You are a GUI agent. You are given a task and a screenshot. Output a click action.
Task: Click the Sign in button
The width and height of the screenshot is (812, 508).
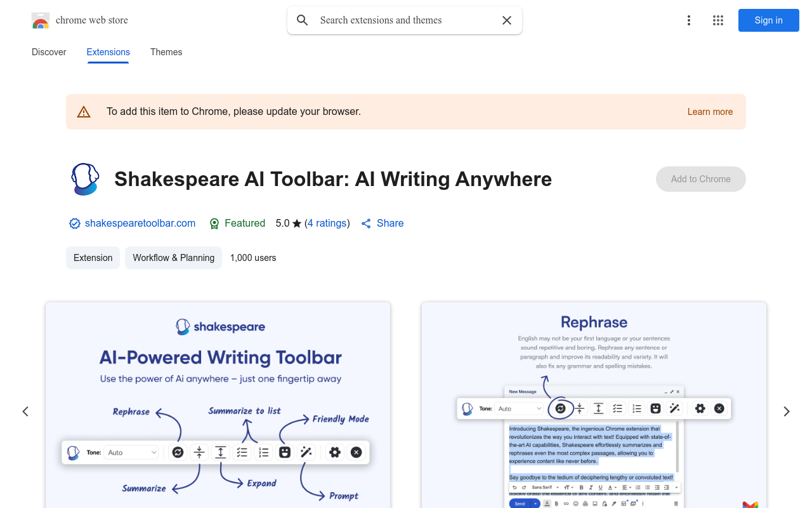click(x=769, y=20)
